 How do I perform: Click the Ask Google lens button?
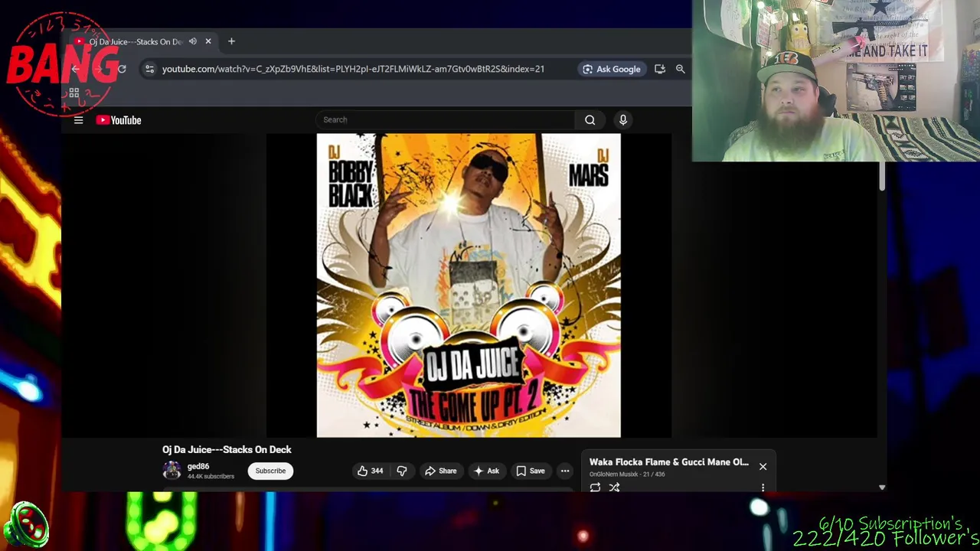point(611,69)
